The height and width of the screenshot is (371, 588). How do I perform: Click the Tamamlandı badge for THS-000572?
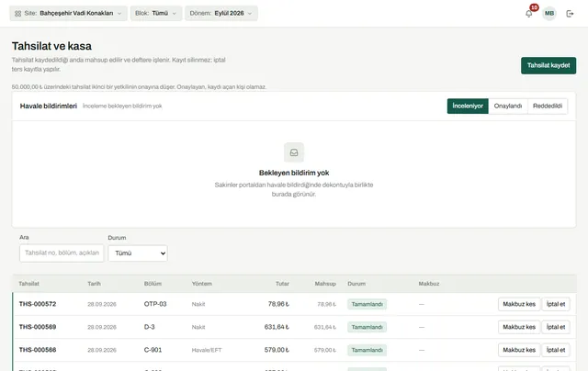(367, 304)
